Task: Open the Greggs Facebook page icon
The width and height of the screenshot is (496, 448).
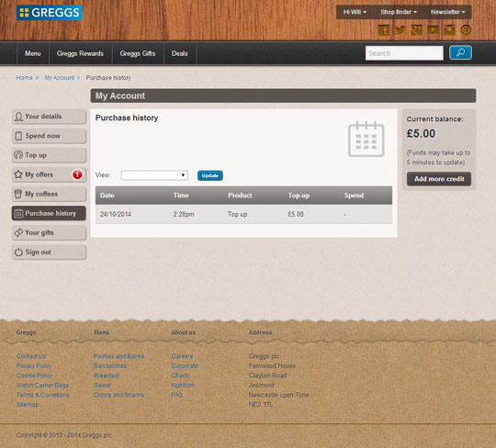Action: coord(384,30)
